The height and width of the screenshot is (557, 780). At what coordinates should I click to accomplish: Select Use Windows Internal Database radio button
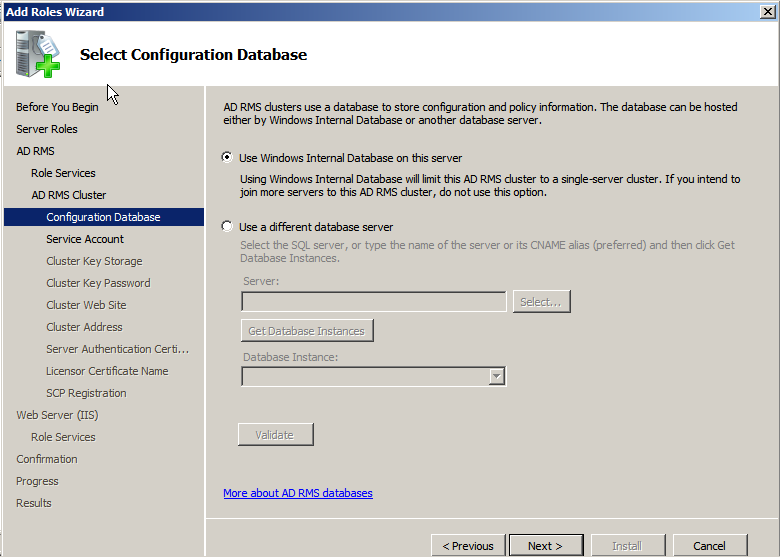227,157
